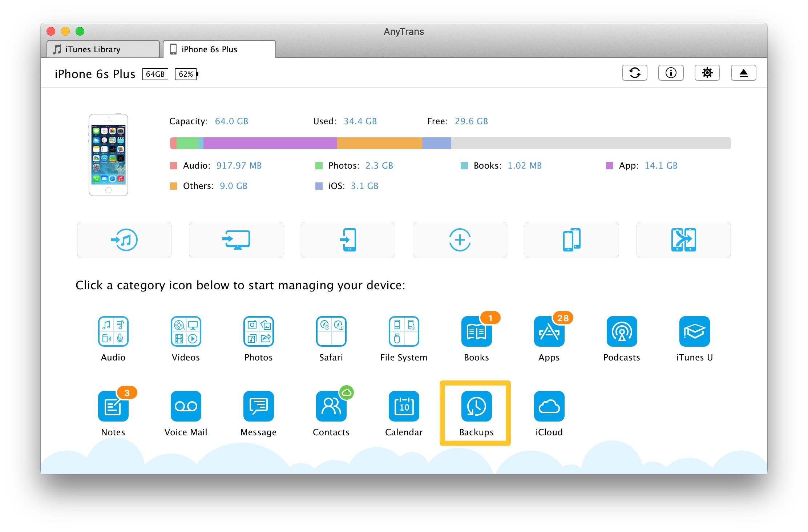Switch to the iTunes Library tab
Viewport: 808px width, 532px height.
point(103,49)
